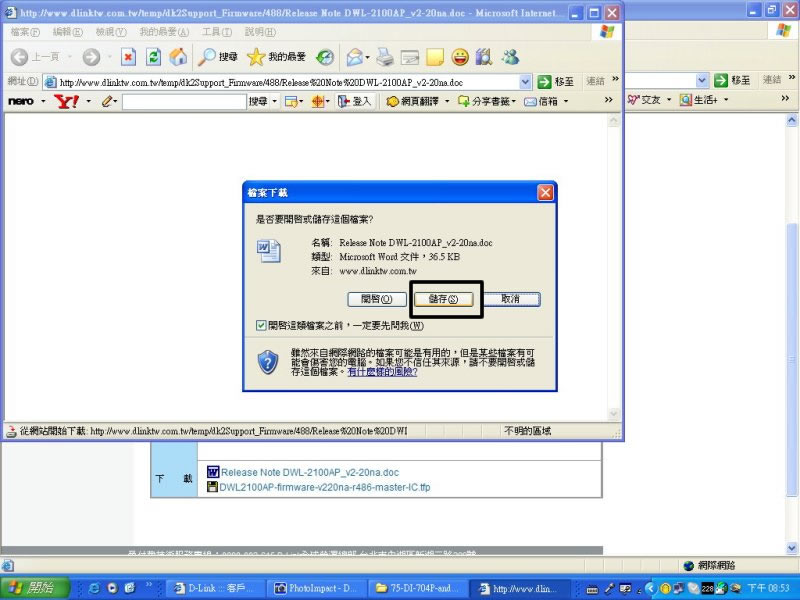Click 登入 sign-in on Yahoo toolbar
Screen dimensions: 800x600
tap(354, 102)
